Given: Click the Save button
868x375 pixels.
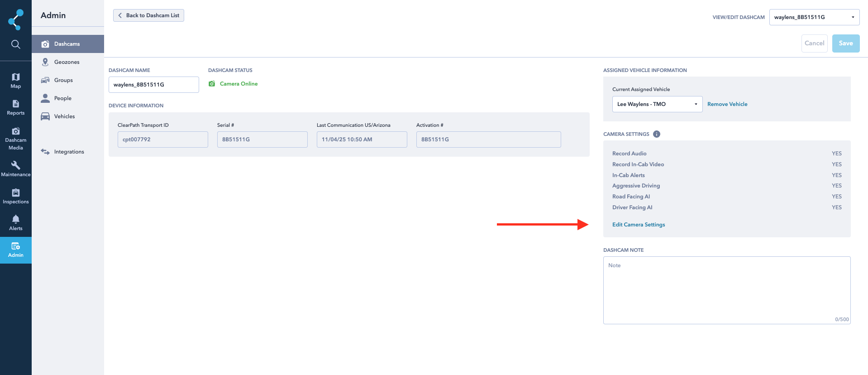Looking at the screenshot, I should point(846,43).
